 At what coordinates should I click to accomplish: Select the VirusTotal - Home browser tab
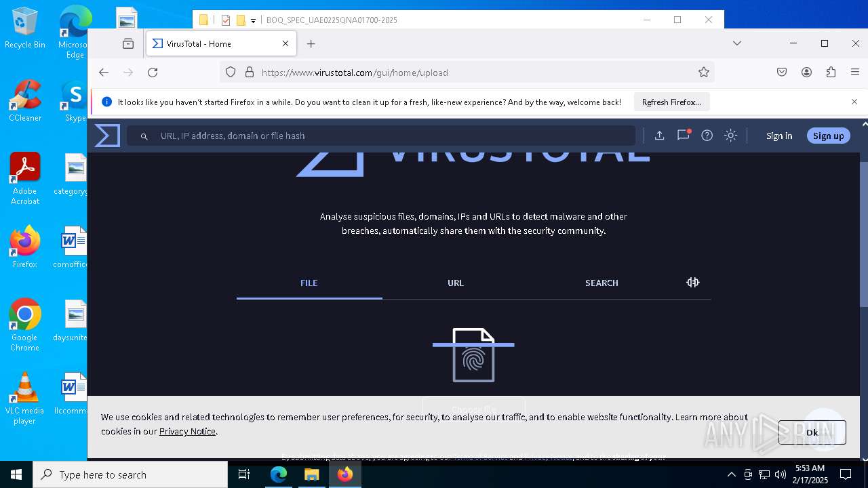221,43
